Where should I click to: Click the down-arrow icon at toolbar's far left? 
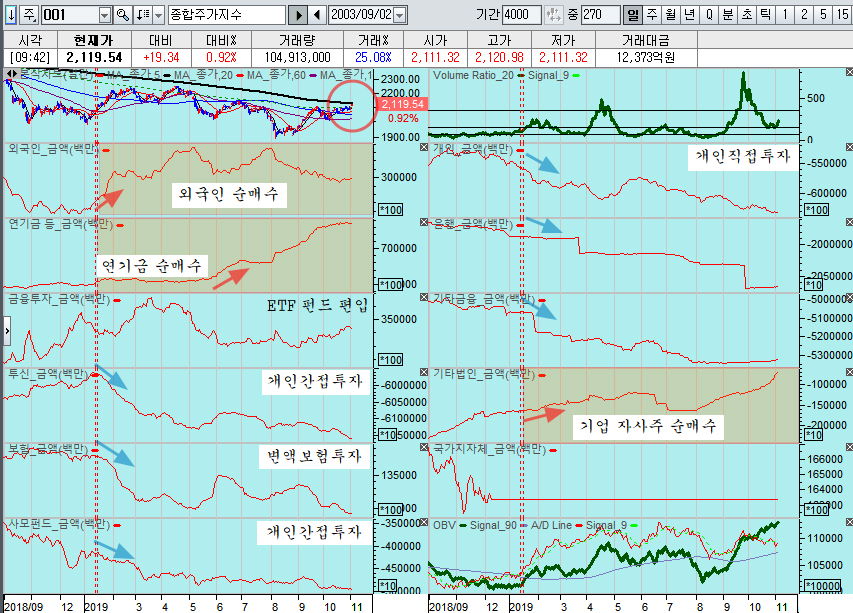tap(10, 16)
